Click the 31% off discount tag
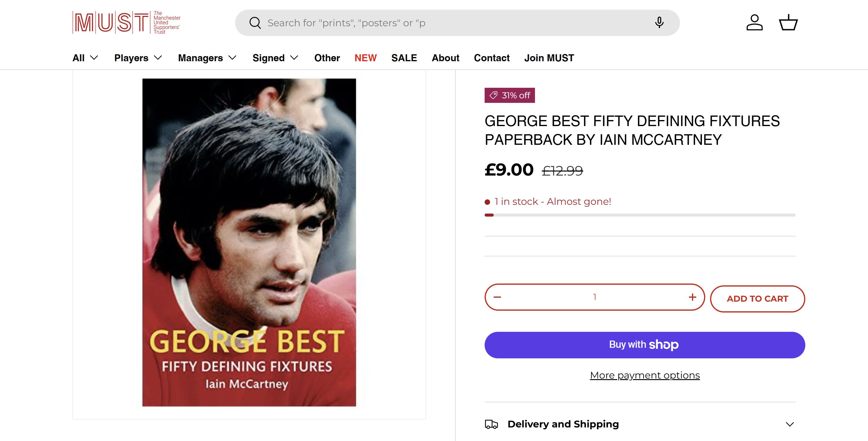 pos(509,95)
